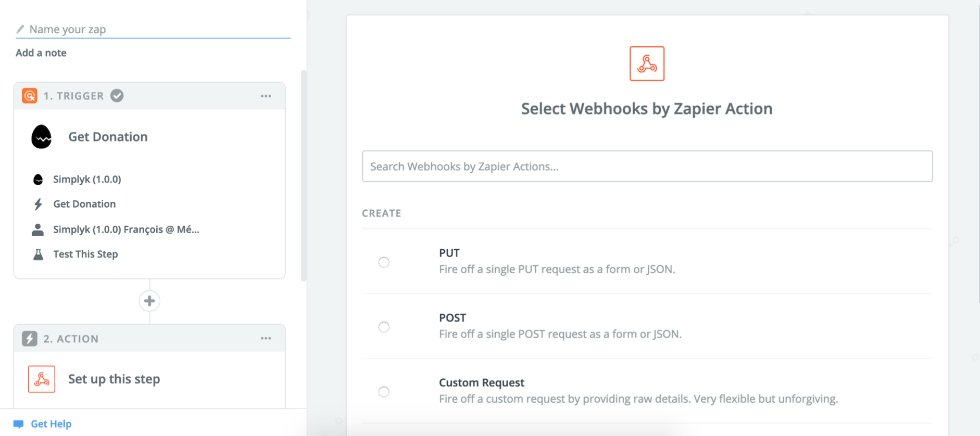The height and width of the screenshot is (436, 980).
Task: Click the Add a note link
Action: pyautogui.click(x=41, y=53)
